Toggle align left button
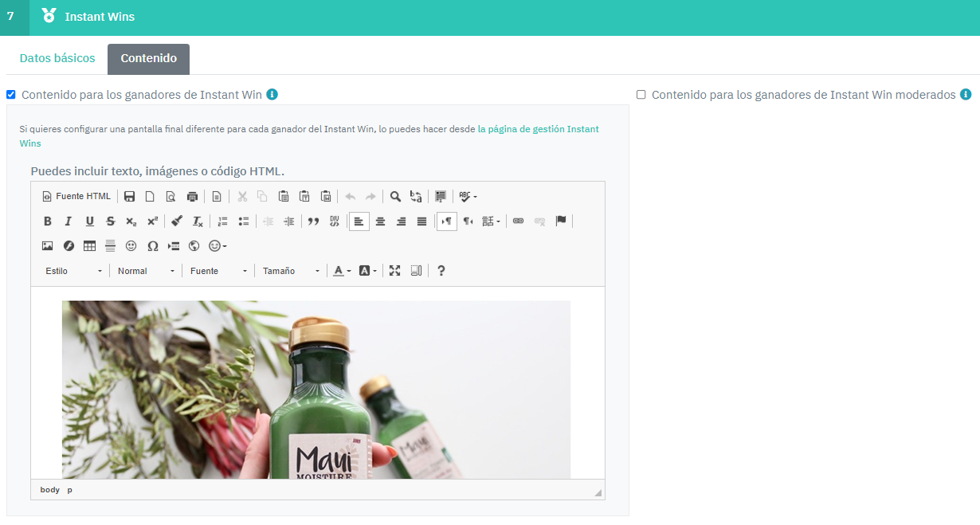The image size is (980, 525). (x=359, y=221)
